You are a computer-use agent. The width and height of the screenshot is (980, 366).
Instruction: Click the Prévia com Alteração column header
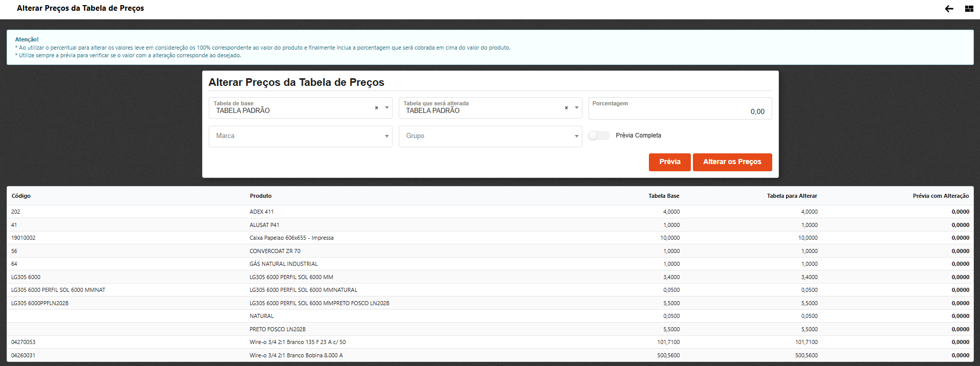tap(940, 196)
